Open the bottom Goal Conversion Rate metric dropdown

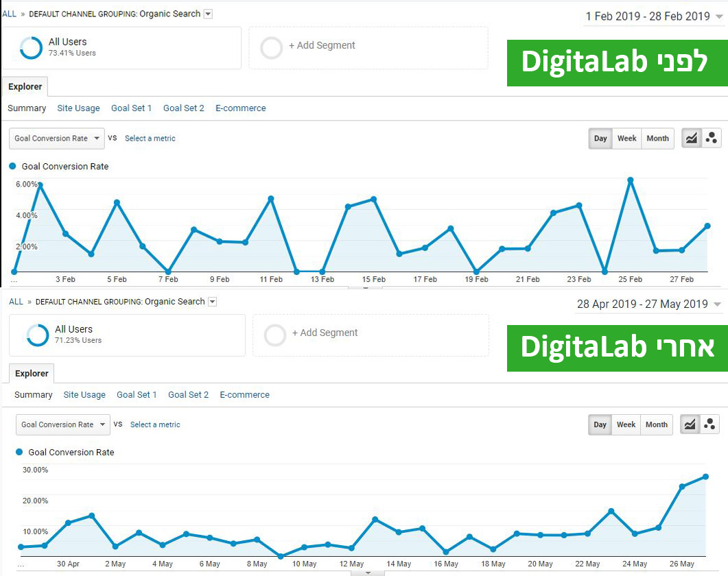[63, 424]
